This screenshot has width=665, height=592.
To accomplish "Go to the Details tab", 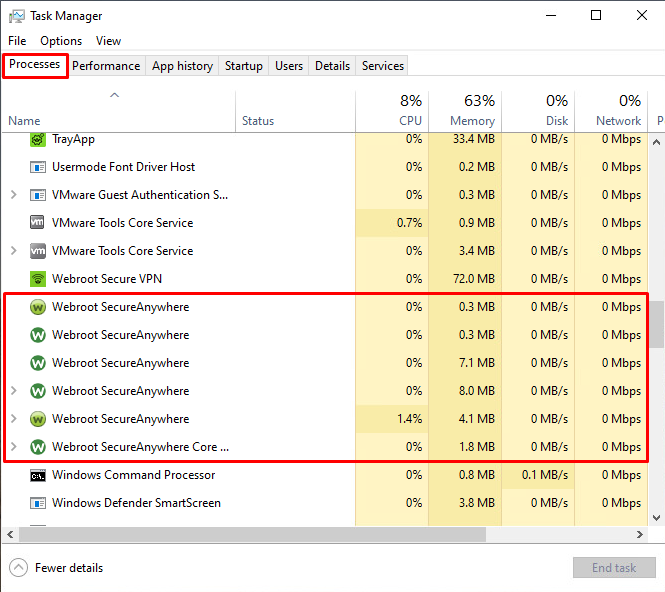I will coord(332,66).
